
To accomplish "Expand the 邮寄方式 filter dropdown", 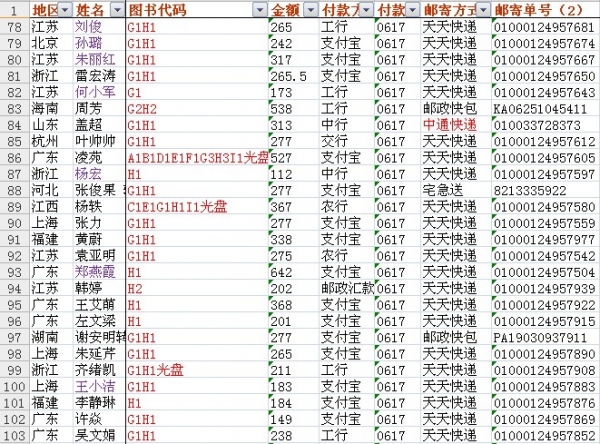I will [x=482, y=10].
